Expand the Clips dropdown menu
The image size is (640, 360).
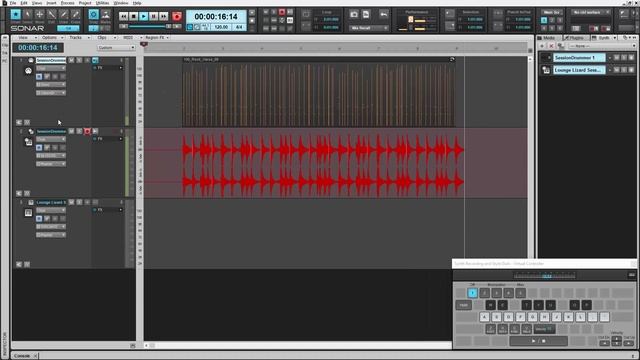tap(106, 38)
